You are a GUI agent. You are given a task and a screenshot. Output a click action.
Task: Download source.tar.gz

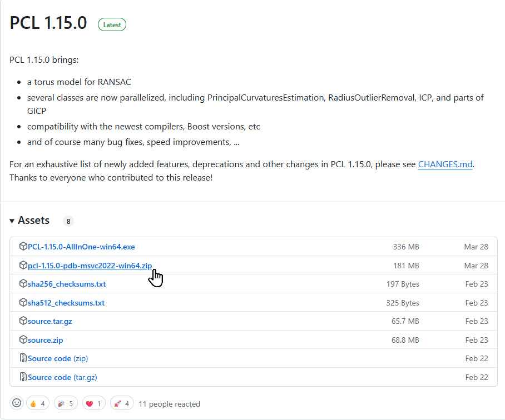(x=51, y=321)
